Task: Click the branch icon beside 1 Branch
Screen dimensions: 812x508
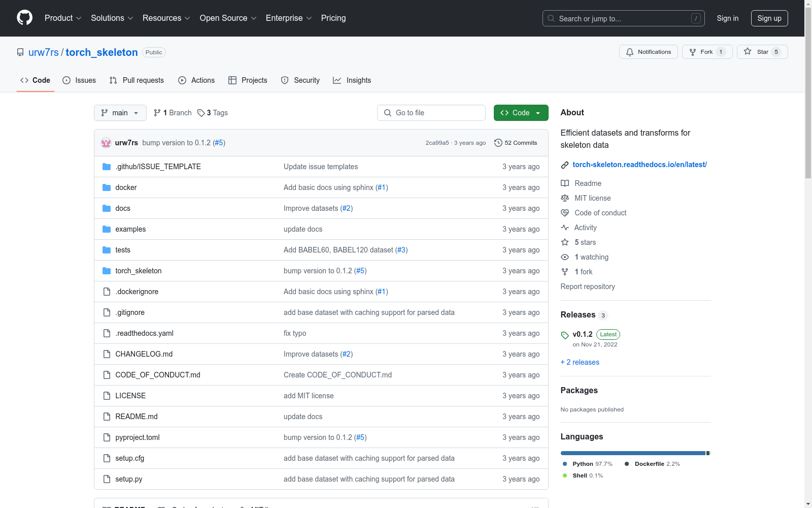Action: click(x=157, y=113)
